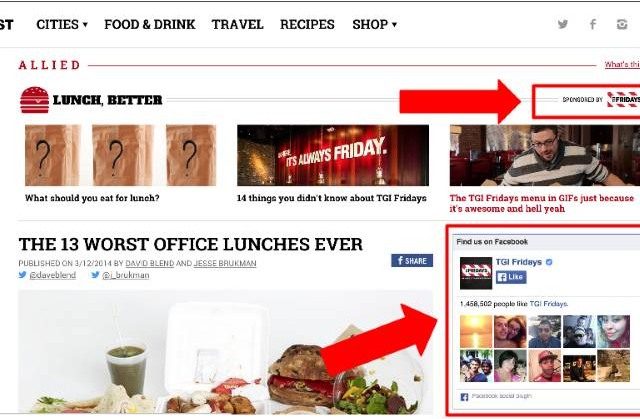Open the @j_brukman Twitter handle
The image size is (640, 419).
[x=125, y=275]
